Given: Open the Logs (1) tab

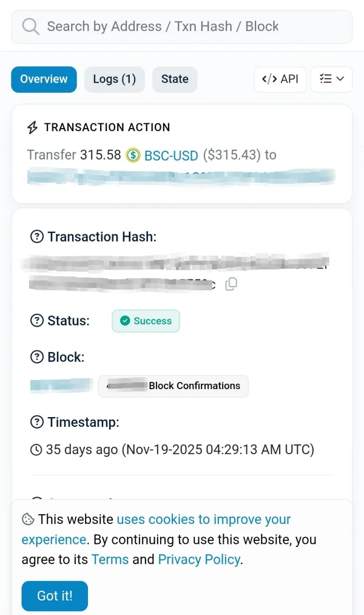Looking at the screenshot, I should (114, 79).
